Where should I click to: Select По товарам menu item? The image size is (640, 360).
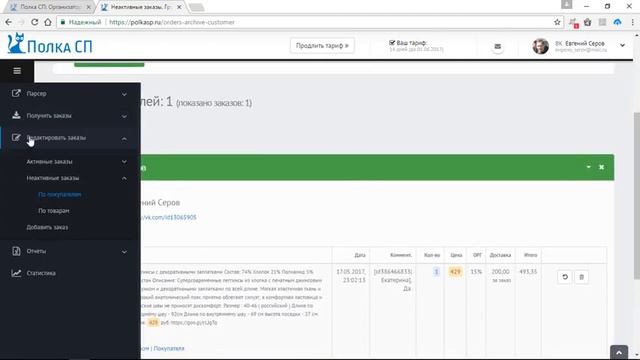click(x=53, y=211)
